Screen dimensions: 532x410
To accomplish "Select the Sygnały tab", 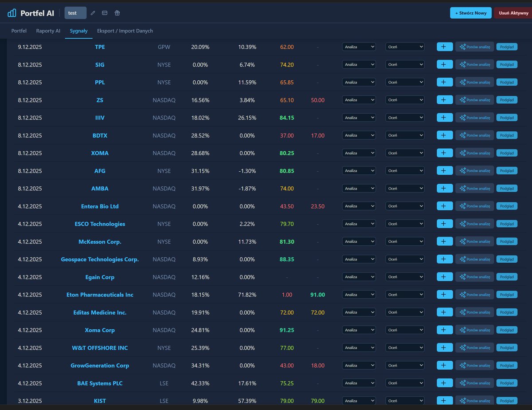I will coord(78,31).
